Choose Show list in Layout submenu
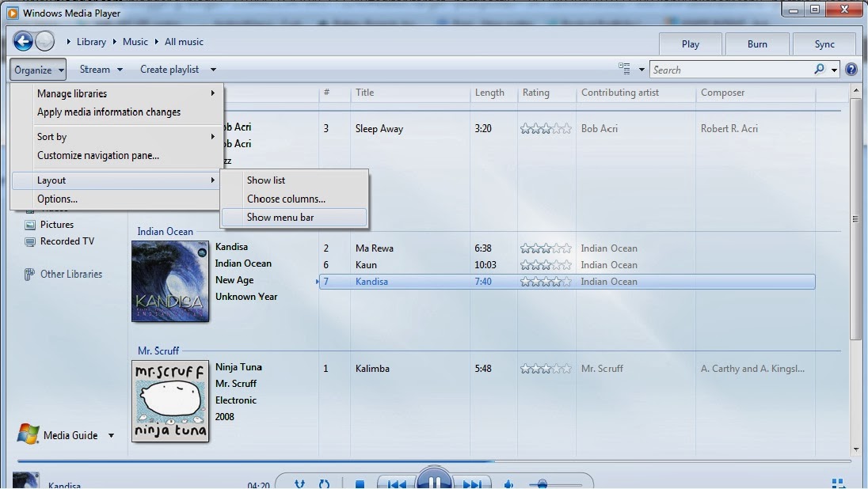Screen dimensions: 868x489 pos(294,180)
